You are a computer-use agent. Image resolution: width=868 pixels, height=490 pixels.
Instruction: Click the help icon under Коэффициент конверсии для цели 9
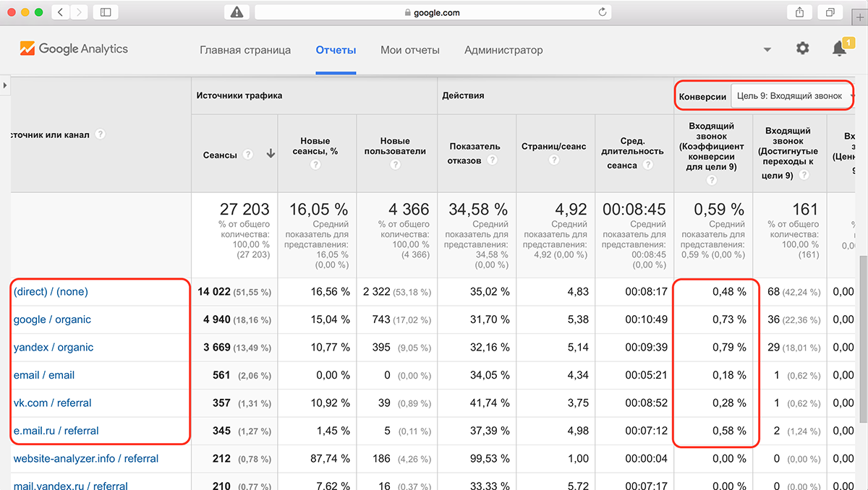[712, 181]
